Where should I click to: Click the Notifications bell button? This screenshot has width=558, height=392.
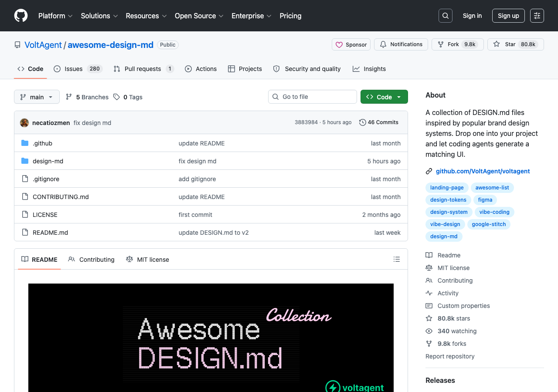click(x=401, y=44)
